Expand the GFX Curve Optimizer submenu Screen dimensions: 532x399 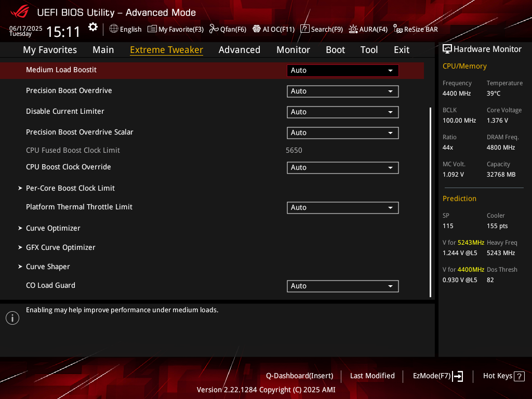57,247
